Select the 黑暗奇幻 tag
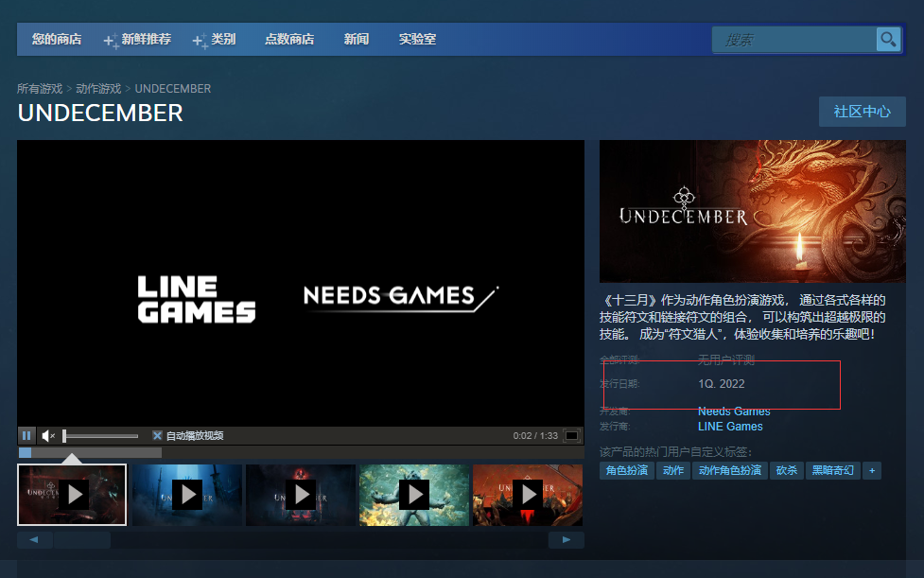 point(832,470)
